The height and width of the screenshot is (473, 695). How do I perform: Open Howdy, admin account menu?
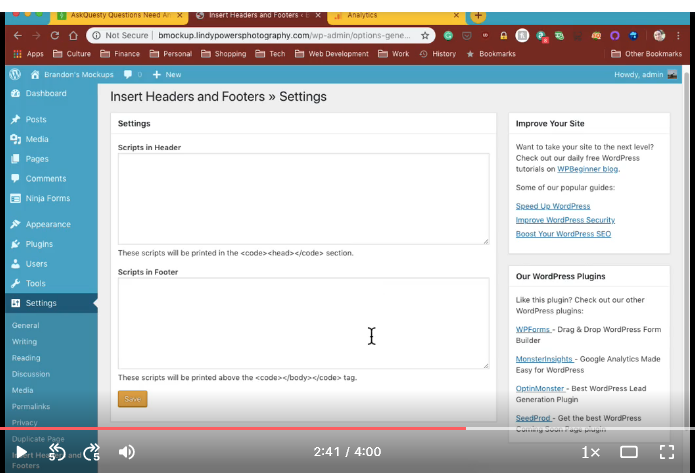[x=645, y=74]
